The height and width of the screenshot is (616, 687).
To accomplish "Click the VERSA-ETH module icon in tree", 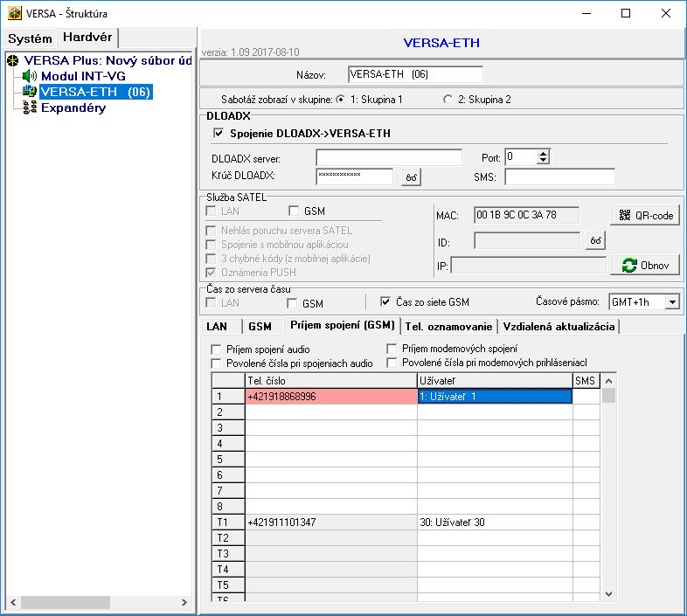I will point(28,93).
